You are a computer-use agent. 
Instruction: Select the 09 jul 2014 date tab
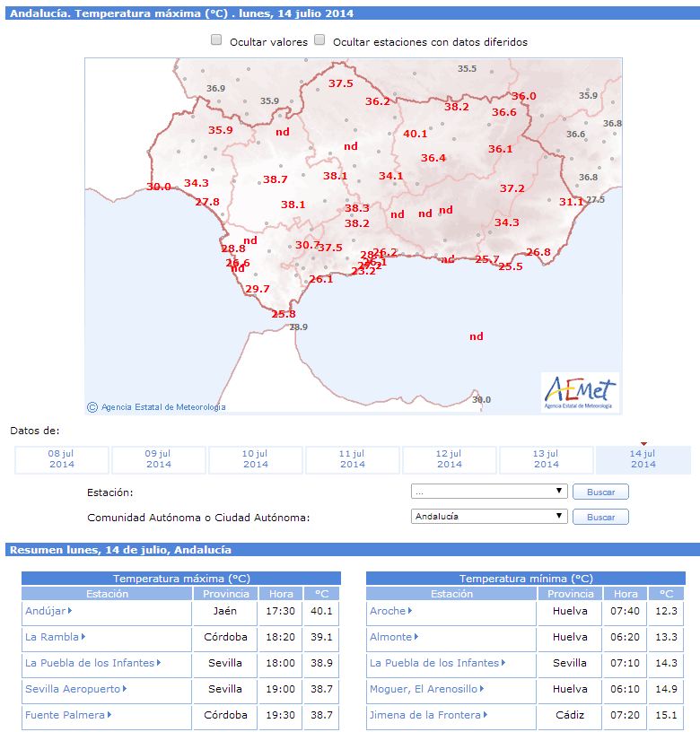tap(159, 459)
